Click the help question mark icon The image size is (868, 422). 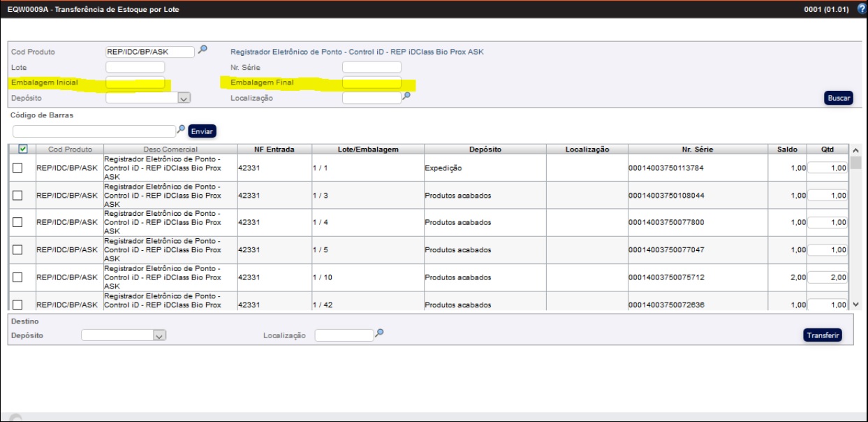pyautogui.click(x=861, y=8)
